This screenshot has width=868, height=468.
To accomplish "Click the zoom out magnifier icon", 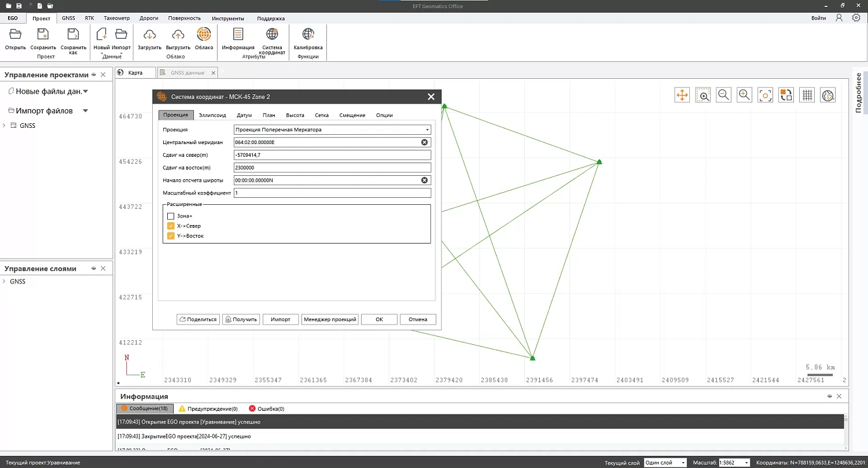I will 723,95.
